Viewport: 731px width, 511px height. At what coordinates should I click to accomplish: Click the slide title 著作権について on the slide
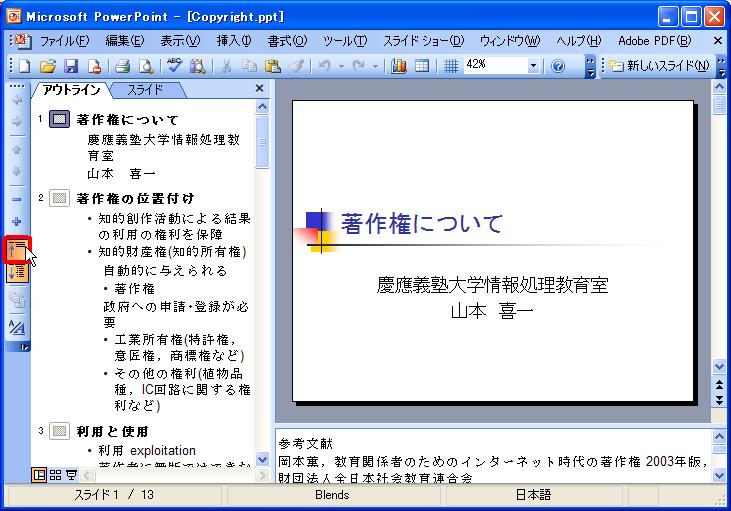(x=422, y=223)
